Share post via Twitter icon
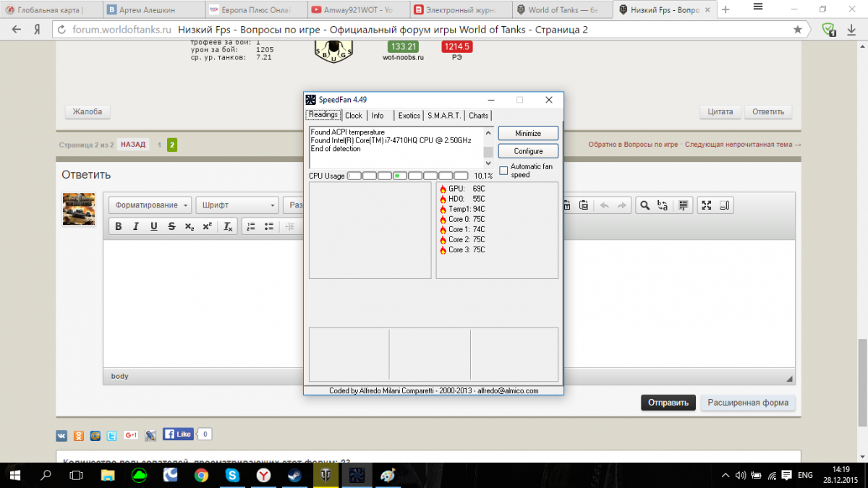The image size is (868, 488). [112, 435]
